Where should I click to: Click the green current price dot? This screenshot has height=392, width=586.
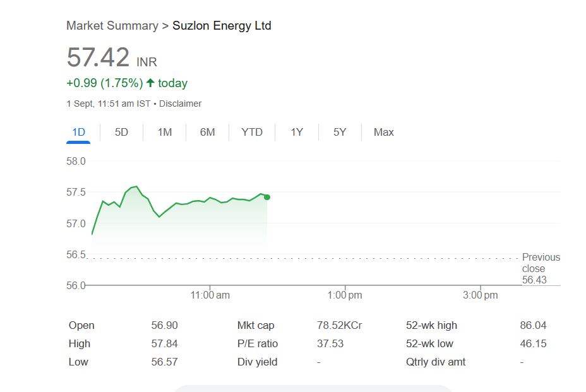click(x=267, y=197)
